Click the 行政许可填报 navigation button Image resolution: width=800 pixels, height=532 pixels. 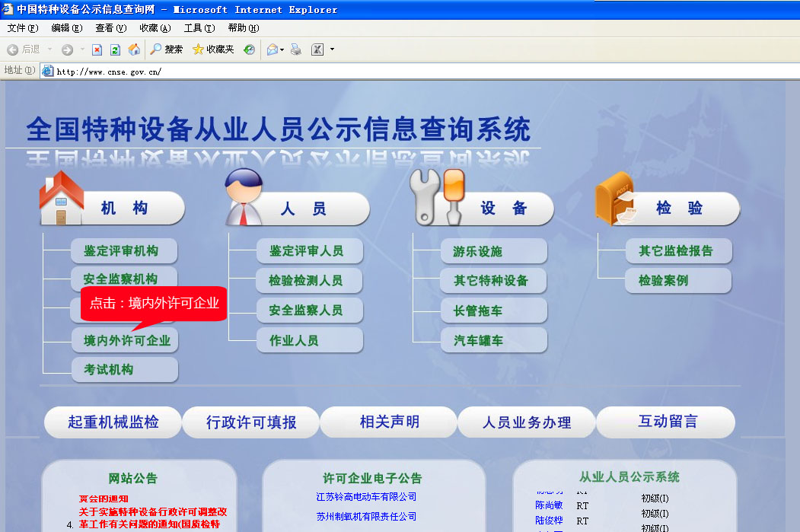point(251,422)
